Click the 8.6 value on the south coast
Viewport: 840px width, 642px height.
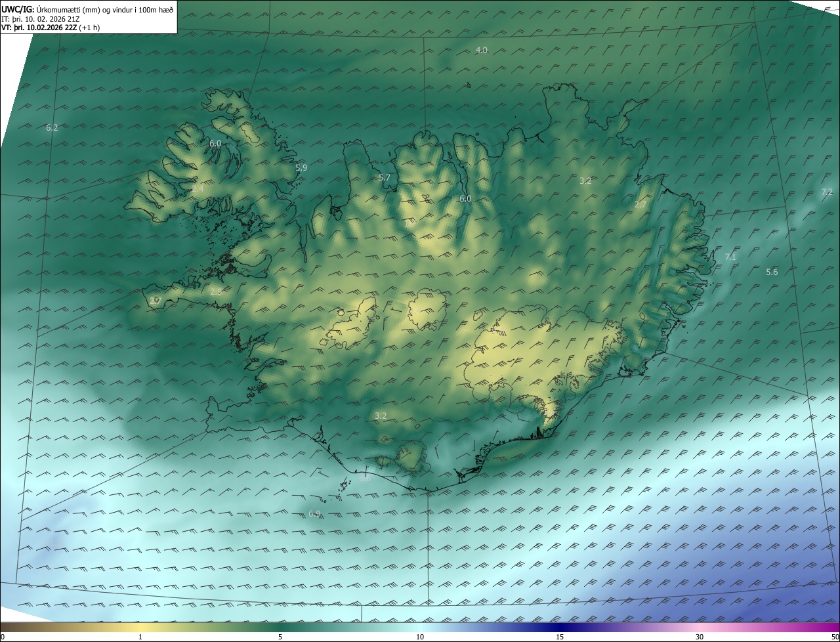coord(366,479)
